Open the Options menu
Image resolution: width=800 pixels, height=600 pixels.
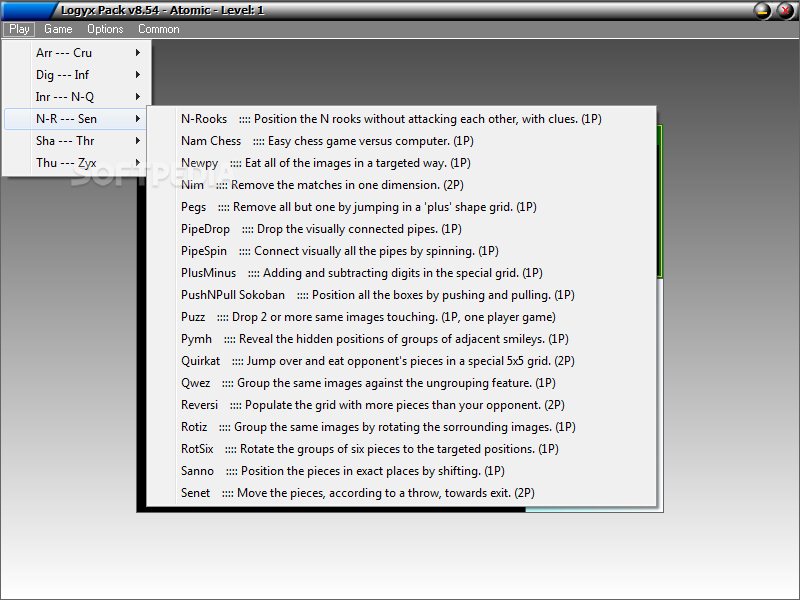105,29
